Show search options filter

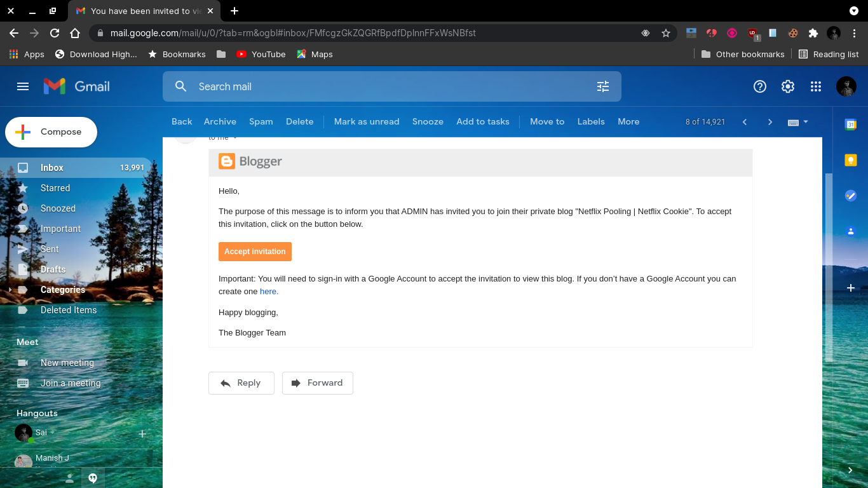click(x=603, y=86)
